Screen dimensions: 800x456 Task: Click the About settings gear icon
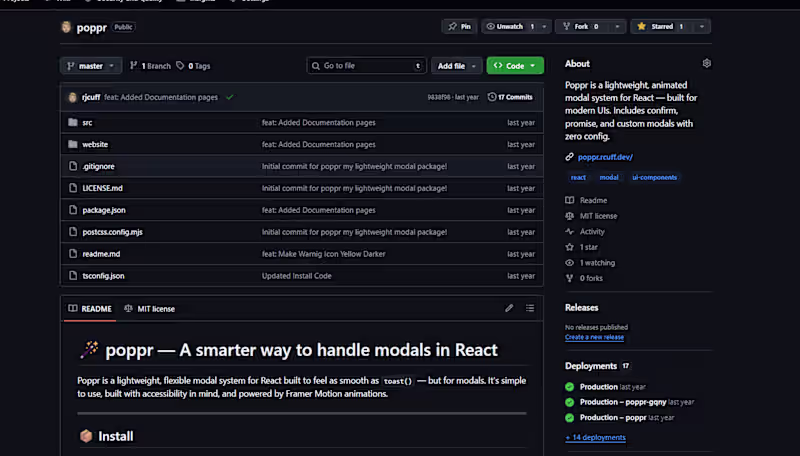pos(706,63)
